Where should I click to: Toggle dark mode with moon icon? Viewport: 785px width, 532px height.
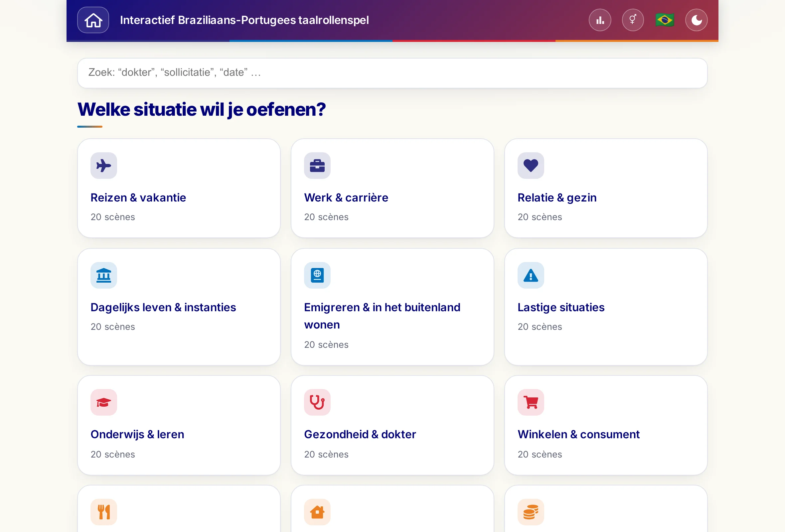tap(696, 20)
